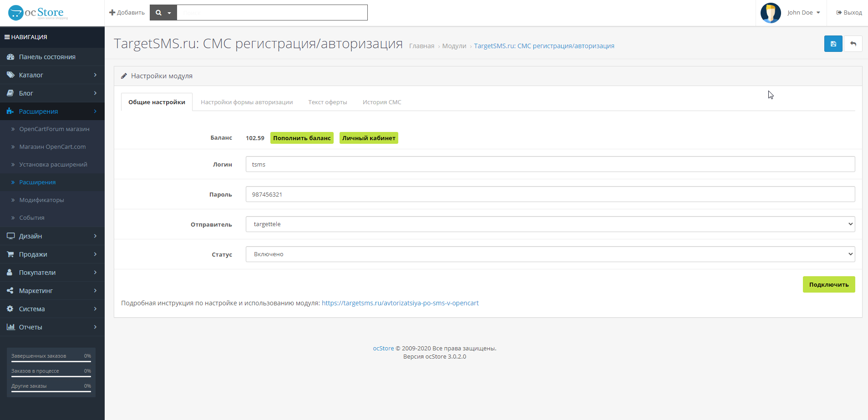
Task: Click into the Логин field
Action: [550, 164]
